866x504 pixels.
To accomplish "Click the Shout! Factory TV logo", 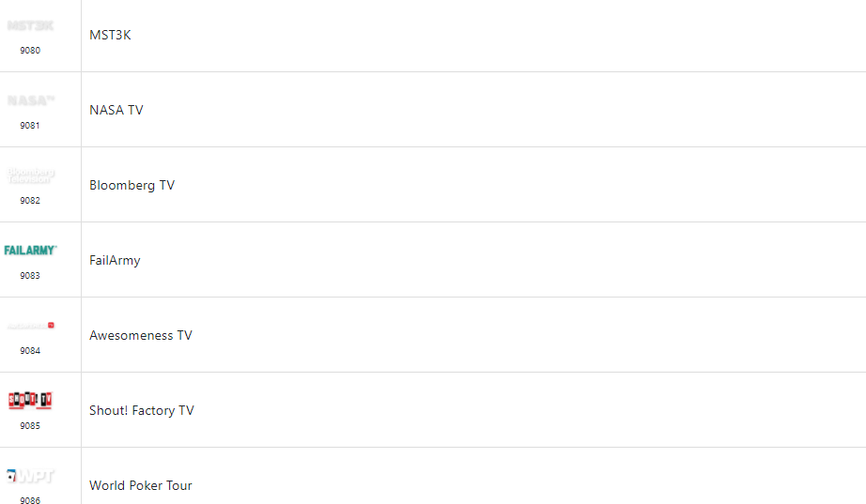I will (30, 401).
